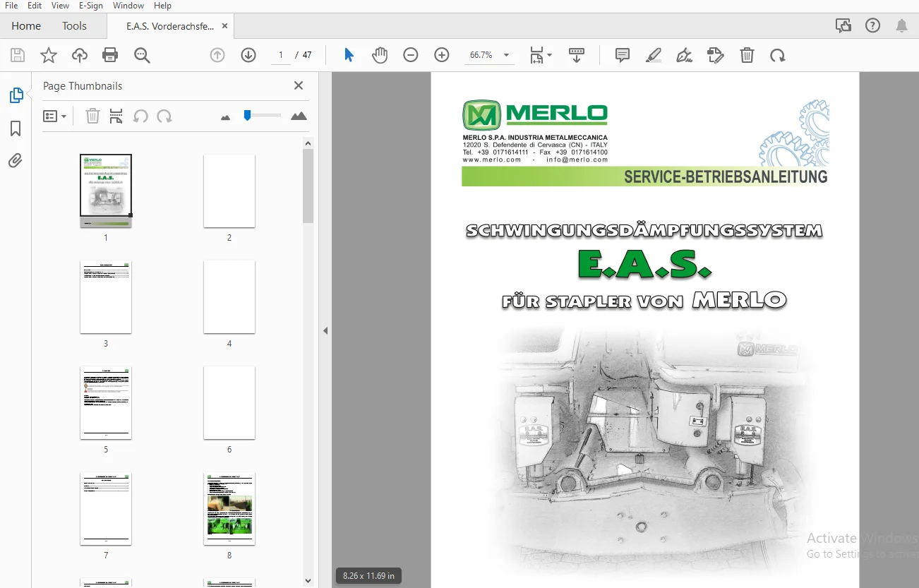
Task: Click the thumbnails panel scrollbar thumb
Action: 308,186
